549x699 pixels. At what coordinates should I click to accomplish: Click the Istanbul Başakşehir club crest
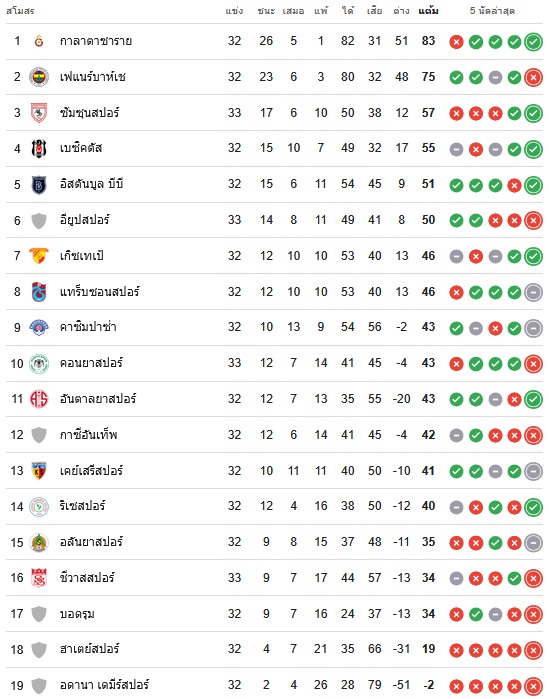(39, 185)
